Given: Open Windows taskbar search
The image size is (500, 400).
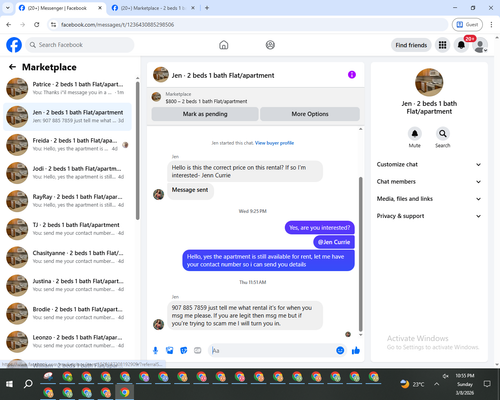Looking at the screenshot, I should pyautogui.click(x=28, y=384).
